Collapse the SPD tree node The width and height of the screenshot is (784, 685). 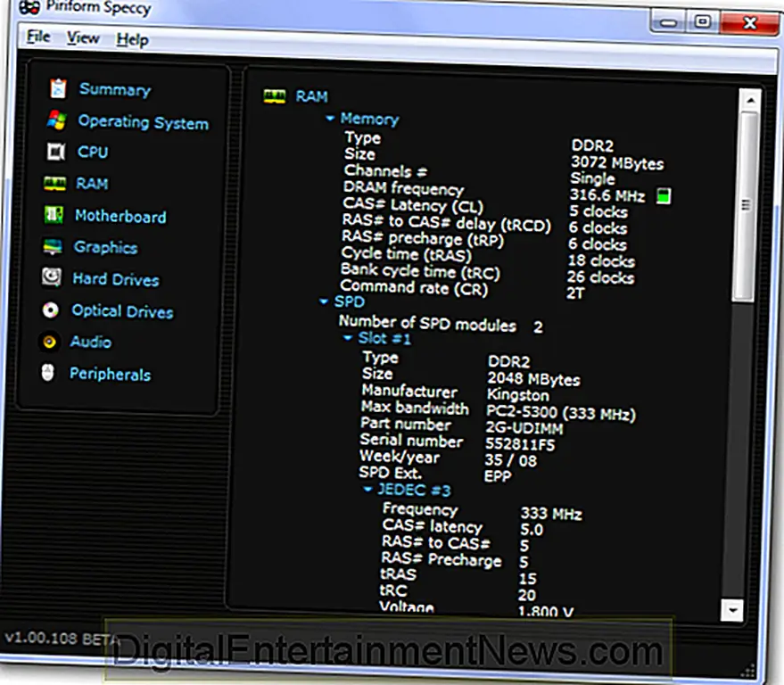(x=324, y=301)
